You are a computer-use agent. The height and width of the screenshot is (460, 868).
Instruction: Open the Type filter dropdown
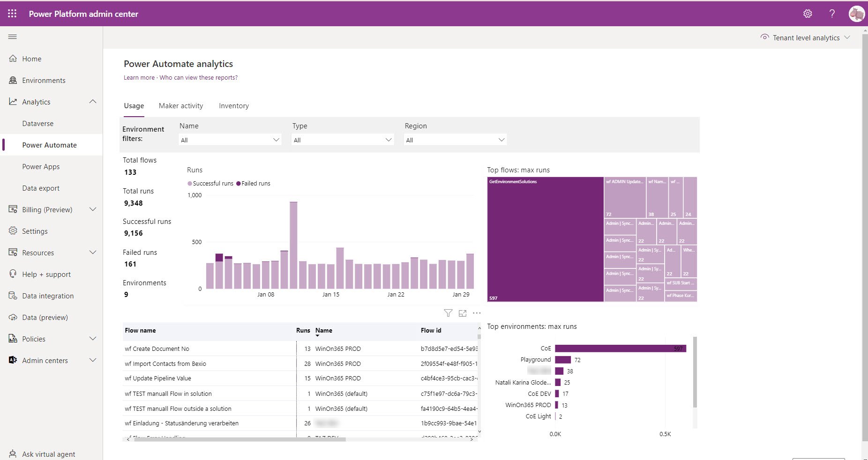pos(343,140)
